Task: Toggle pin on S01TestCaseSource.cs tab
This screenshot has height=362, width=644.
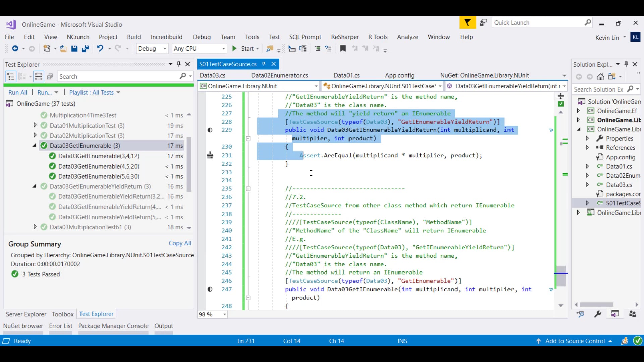Action: pyautogui.click(x=264, y=64)
